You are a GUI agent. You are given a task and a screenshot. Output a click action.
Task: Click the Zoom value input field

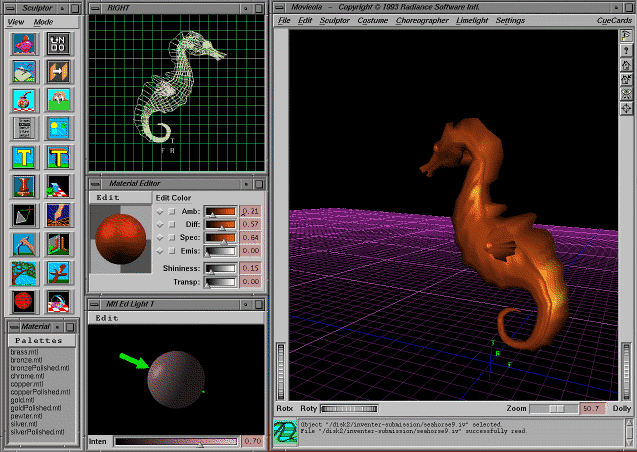[591, 409]
